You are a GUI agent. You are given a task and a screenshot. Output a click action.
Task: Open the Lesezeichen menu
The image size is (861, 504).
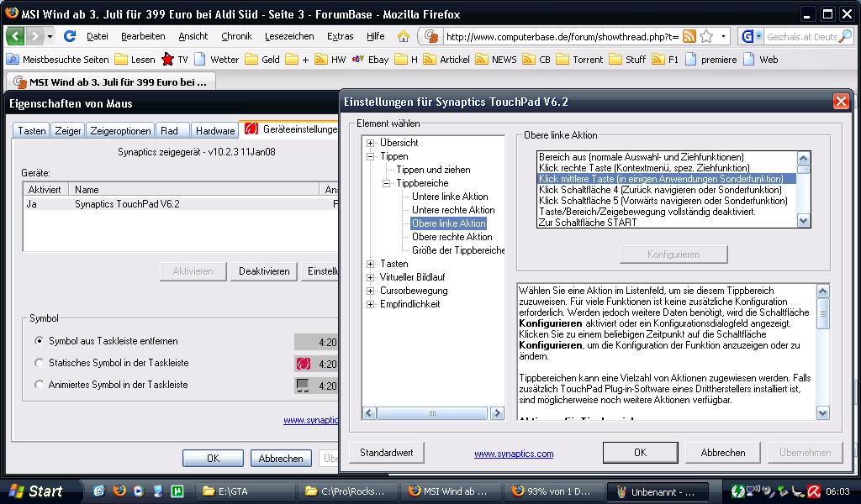pyautogui.click(x=289, y=36)
